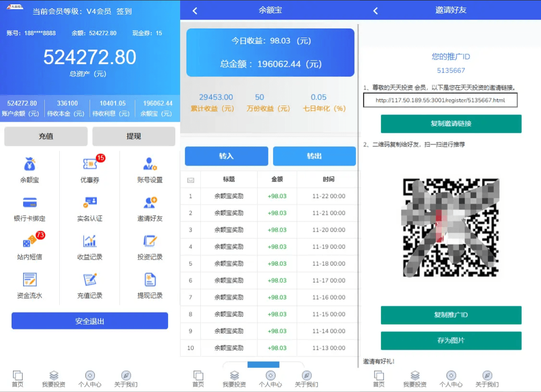The height and width of the screenshot is (392, 541).
Task: Tap 我要投资 in 余额宝 screen bottom bar
Action: coord(234,379)
